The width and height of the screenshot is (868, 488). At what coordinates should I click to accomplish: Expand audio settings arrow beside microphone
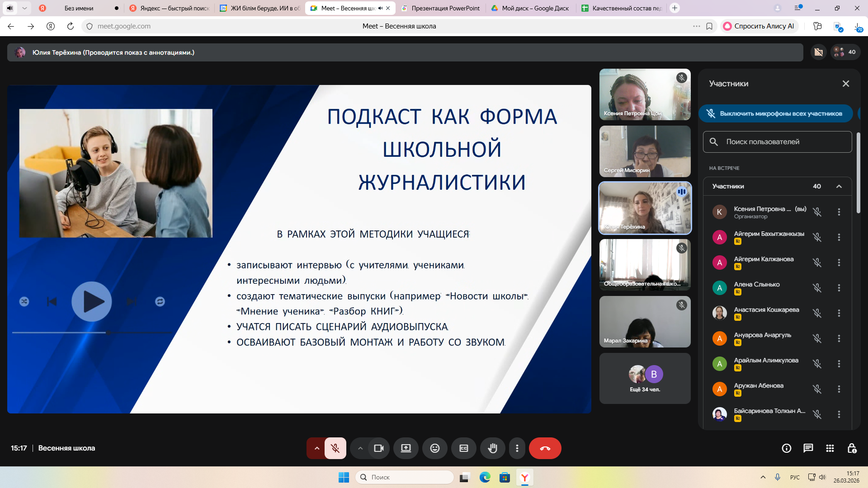pos(316,448)
